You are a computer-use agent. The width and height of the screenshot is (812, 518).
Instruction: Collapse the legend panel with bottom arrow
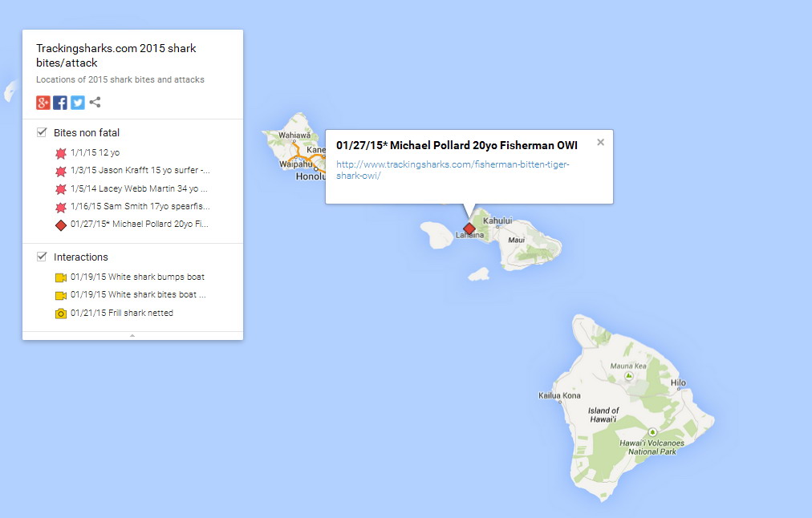coord(132,336)
